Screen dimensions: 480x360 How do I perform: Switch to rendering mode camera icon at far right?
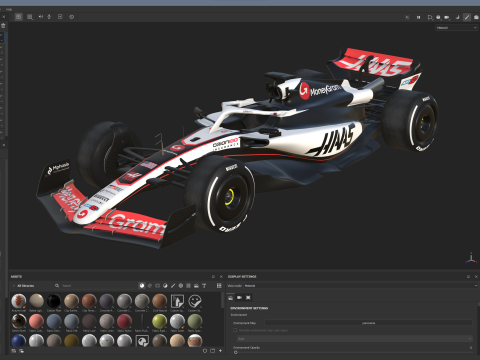point(476,17)
